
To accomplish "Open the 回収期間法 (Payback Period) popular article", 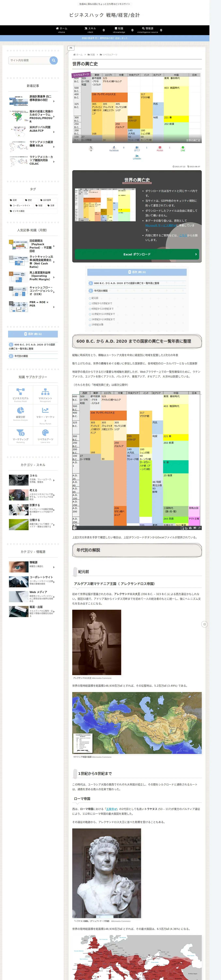I will pos(33,246).
